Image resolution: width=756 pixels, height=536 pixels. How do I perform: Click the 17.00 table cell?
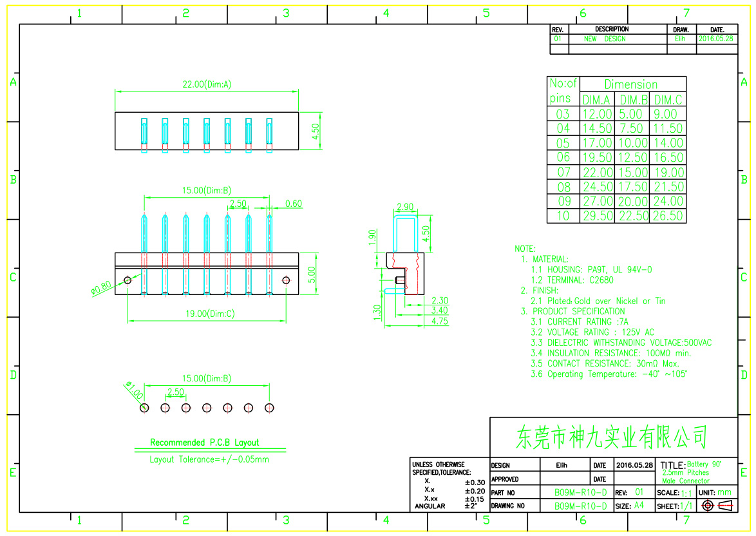(598, 143)
